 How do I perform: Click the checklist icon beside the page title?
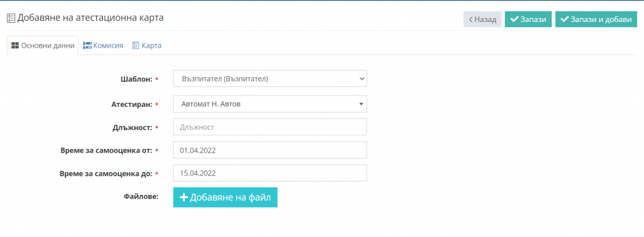pyautogui.click(x=11, y=18)
